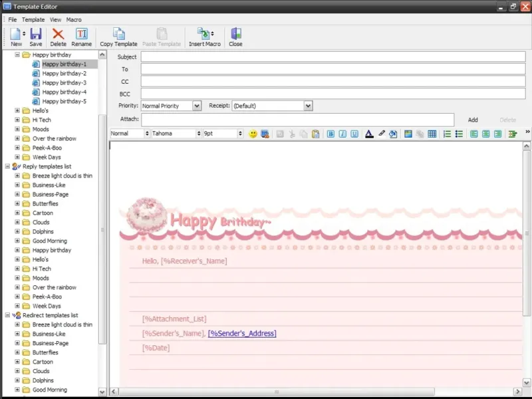532x399 pixels.
Task: Click the Copy Template icon
Action: (118, 34)
